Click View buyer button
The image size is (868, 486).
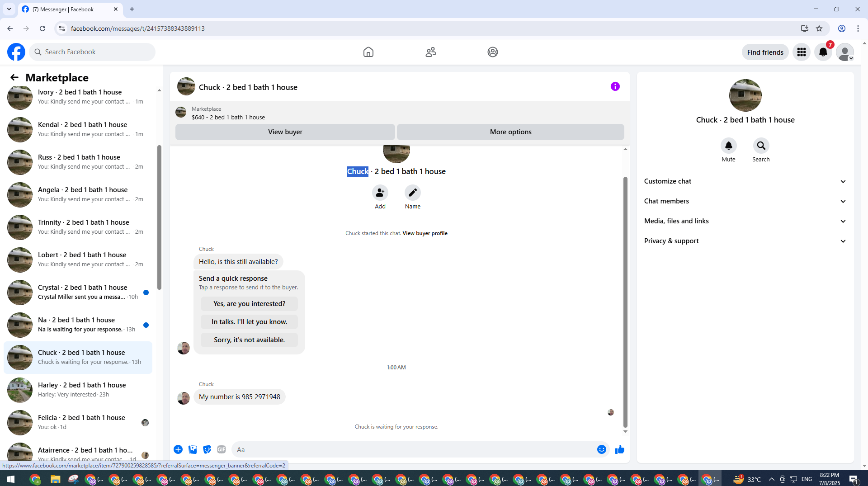(285, 132)
